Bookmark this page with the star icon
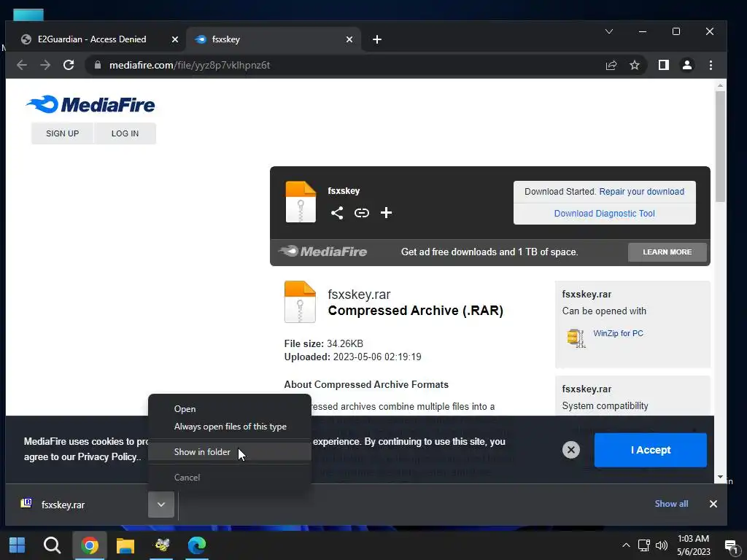This screenshot has width=747, height=560. (x=635, y=65)
